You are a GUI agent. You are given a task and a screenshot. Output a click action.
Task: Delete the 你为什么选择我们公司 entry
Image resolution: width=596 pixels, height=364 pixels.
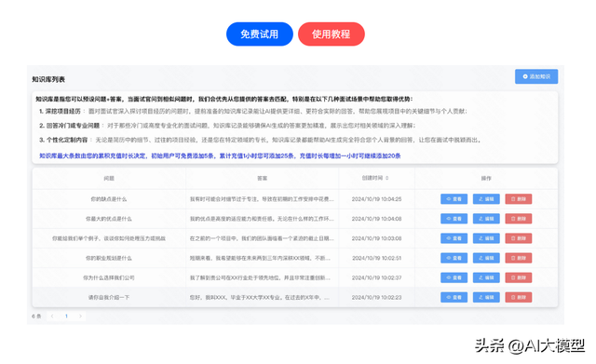pyautogui.click(x=519, y=277)
